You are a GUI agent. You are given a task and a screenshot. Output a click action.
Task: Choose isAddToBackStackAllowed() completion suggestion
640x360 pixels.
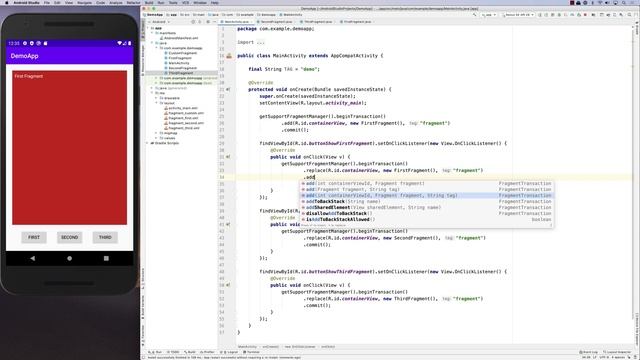point(427,219)
